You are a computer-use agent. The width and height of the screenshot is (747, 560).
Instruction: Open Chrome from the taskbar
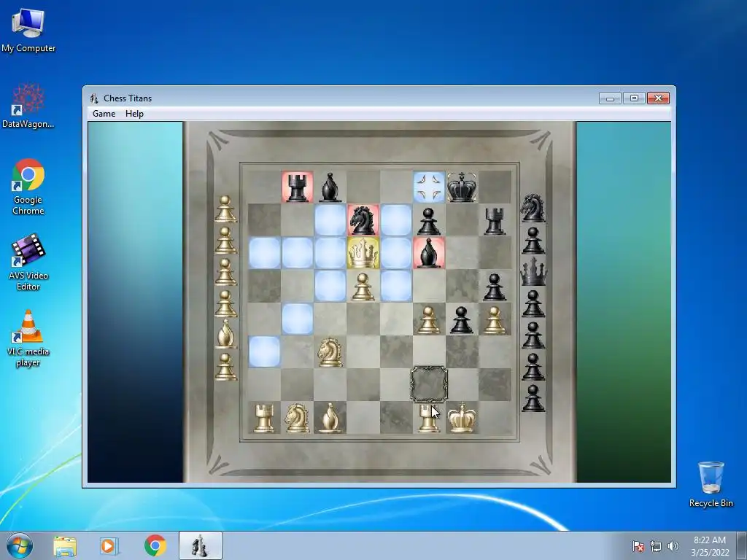click(155, 545)
